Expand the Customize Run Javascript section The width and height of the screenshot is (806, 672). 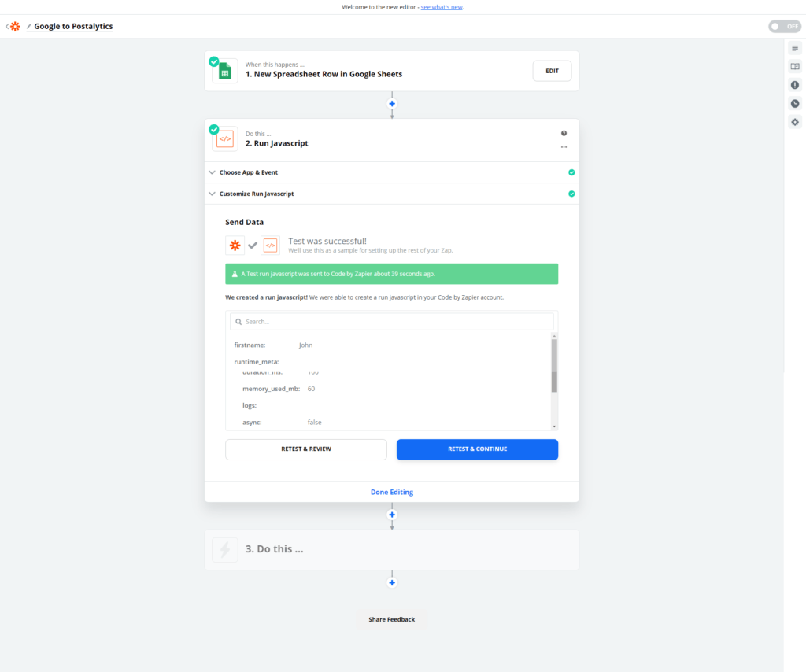pyautogui.click(x=392, y=194)
